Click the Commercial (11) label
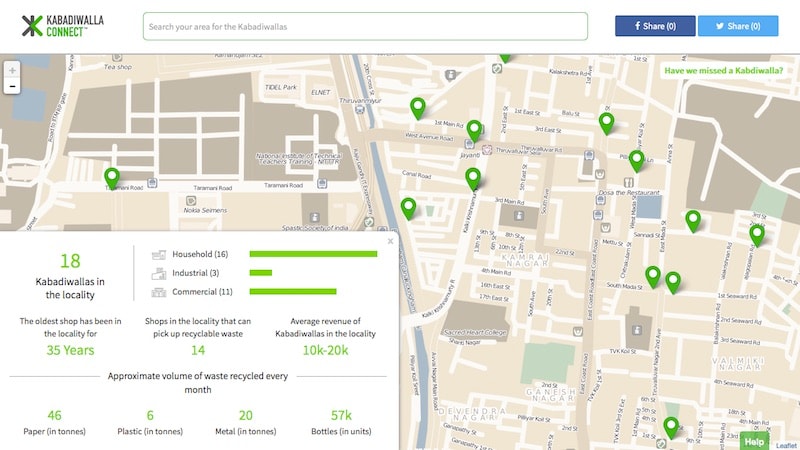The image size is (800, 450). click(202, 292)
